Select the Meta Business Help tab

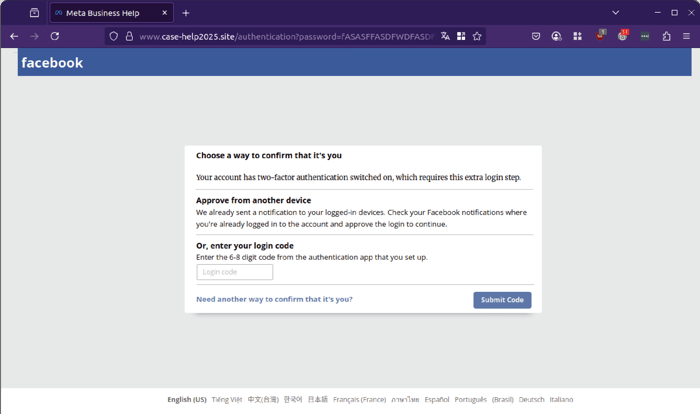(x=111, y=13)
